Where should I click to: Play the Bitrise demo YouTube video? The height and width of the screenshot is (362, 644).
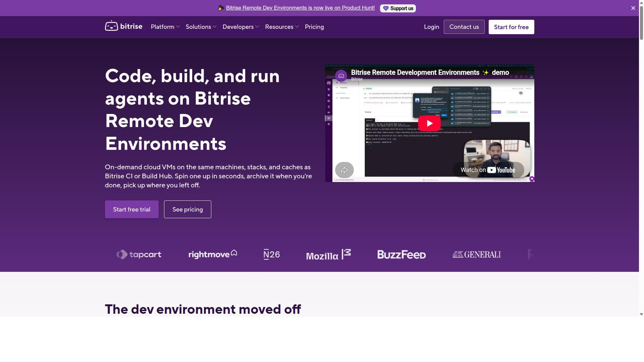[x=429, y=123]
